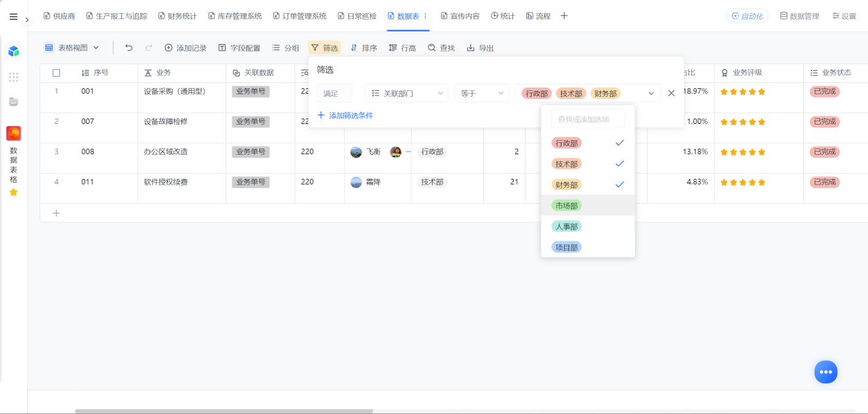868x414 pixels.
Task: Expand the 表格视图 view dropdown
Action: pos(72,47)
